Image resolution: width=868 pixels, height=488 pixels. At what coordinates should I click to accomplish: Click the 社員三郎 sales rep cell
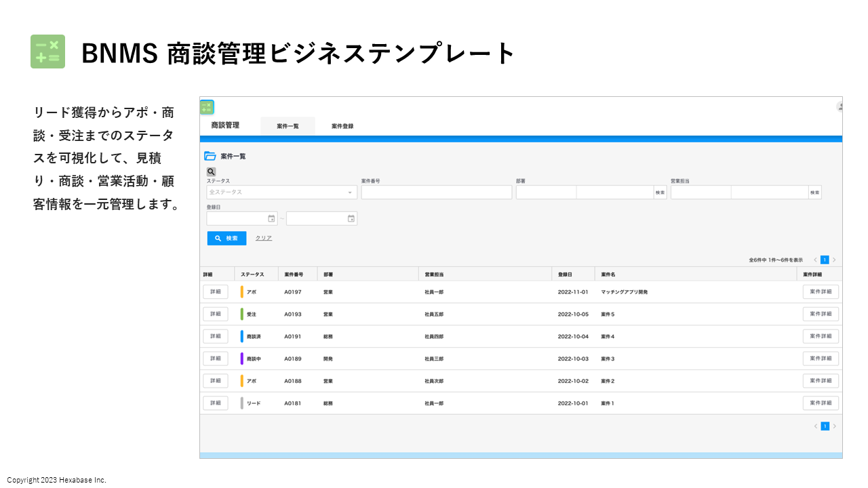(x=434, y=359)
